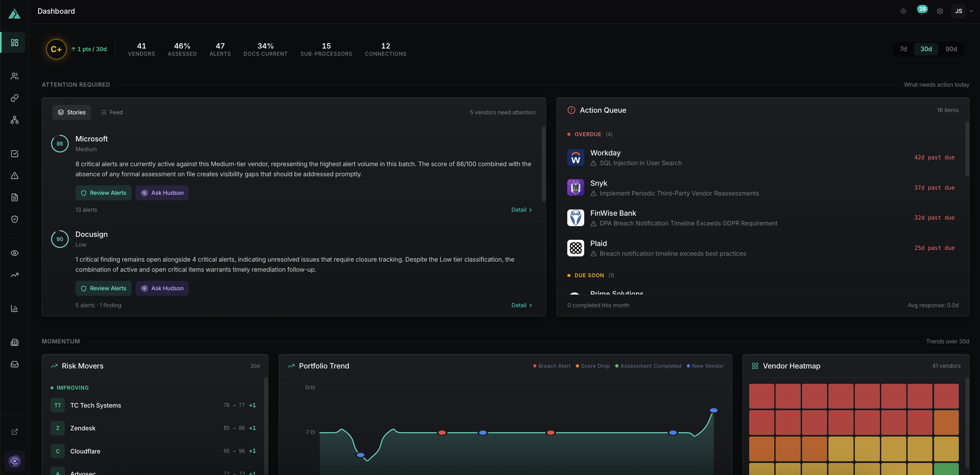The image size is (980, 475).
Task: Click the Action Queue scrollbar
Action: [x=967, y=149]
